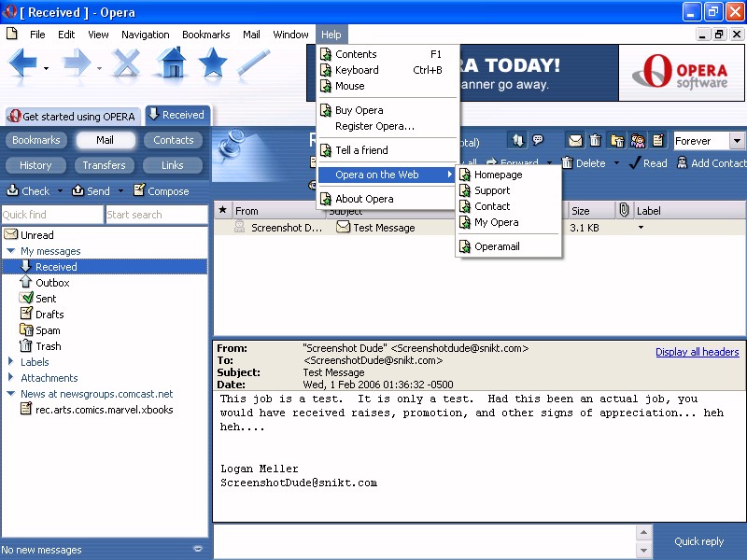This screenshot has width=747, height=560.
Task: Expand the Labels tree section
Action: [10, 361]
